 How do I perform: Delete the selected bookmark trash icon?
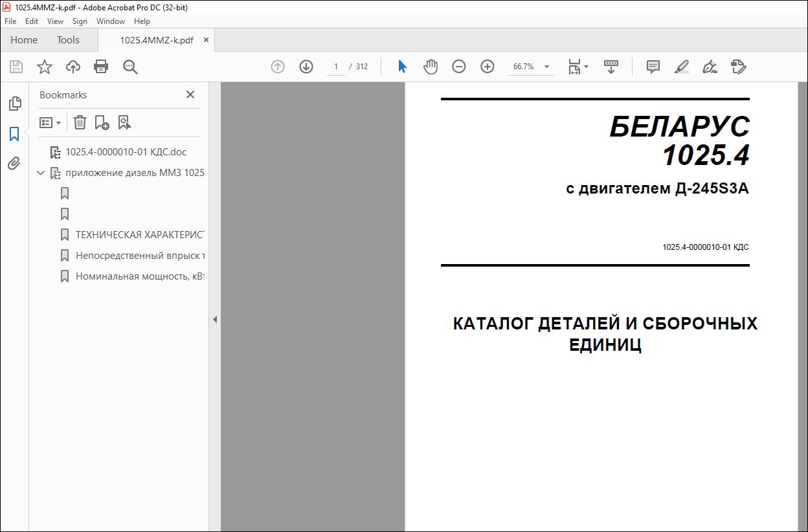[x=80, y=122]
